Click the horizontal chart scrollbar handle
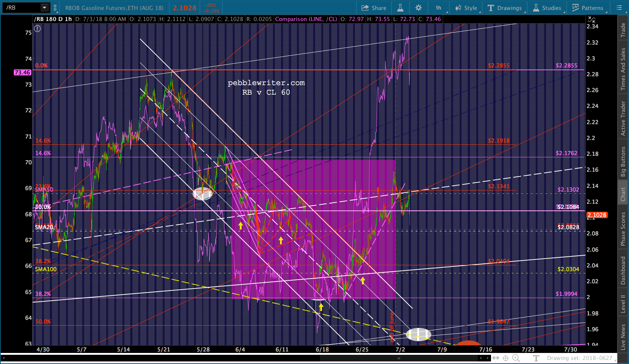The image size is (629, 364). tap(398, 358)
